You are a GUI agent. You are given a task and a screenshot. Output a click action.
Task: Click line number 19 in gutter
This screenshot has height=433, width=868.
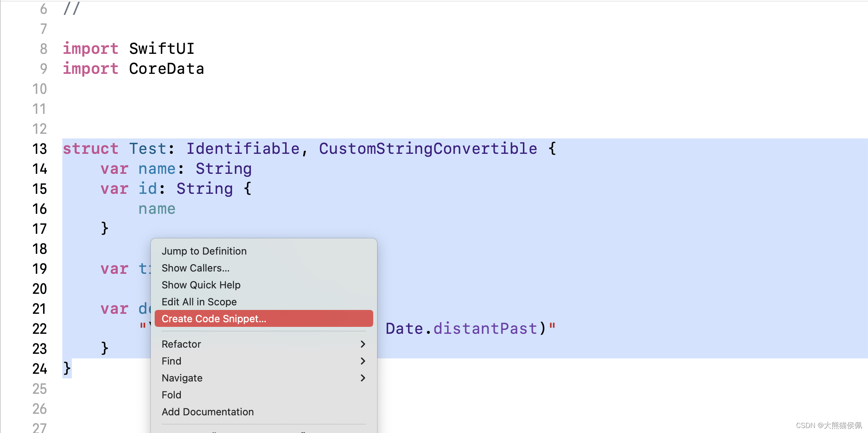40,269
